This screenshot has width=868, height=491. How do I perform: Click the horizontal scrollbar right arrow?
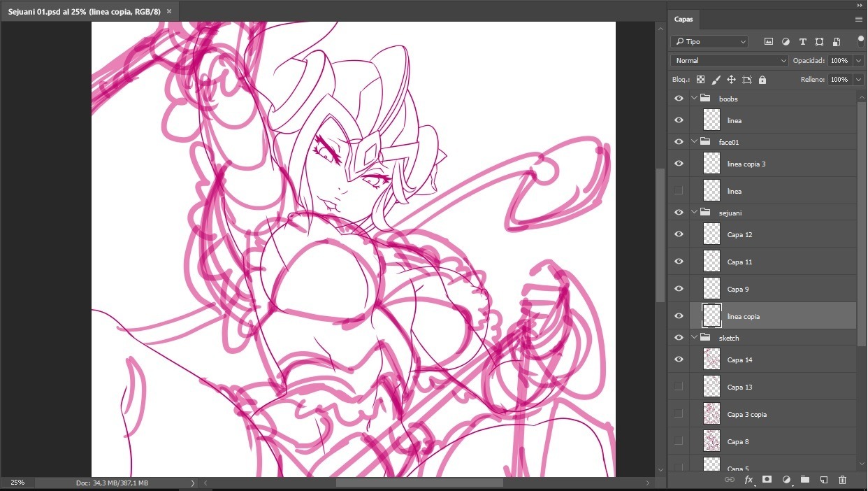pos(648,483)
